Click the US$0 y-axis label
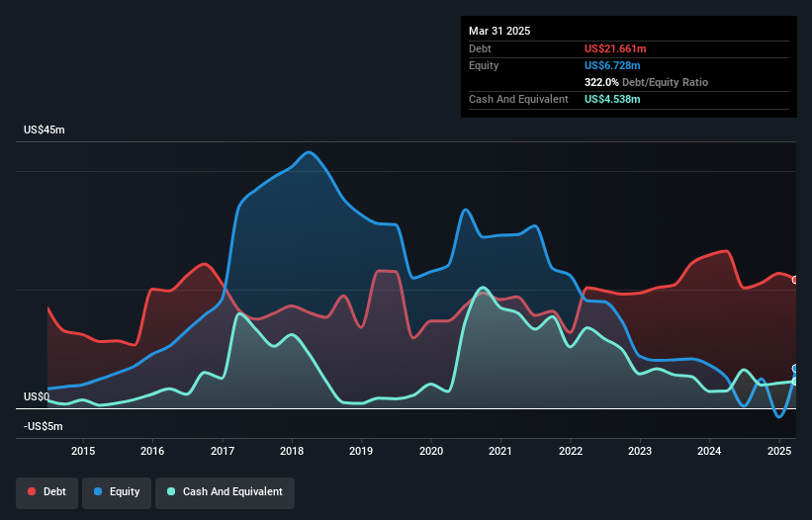Image resolution: width=812 pixels, height=520 pixels. pos(37,396)
